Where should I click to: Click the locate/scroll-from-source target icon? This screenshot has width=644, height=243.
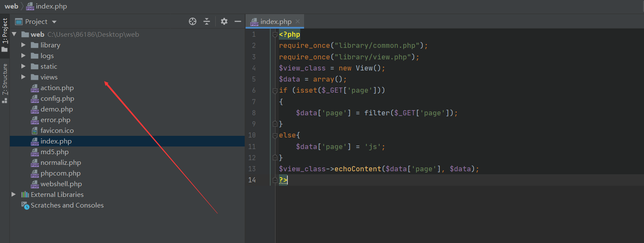[193, 21]
